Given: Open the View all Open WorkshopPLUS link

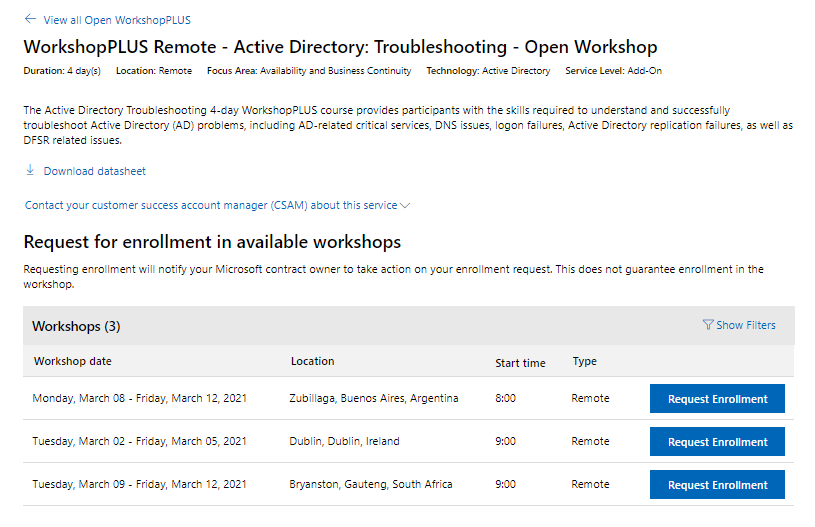Looking at the screenshot, I should point(117,20).
